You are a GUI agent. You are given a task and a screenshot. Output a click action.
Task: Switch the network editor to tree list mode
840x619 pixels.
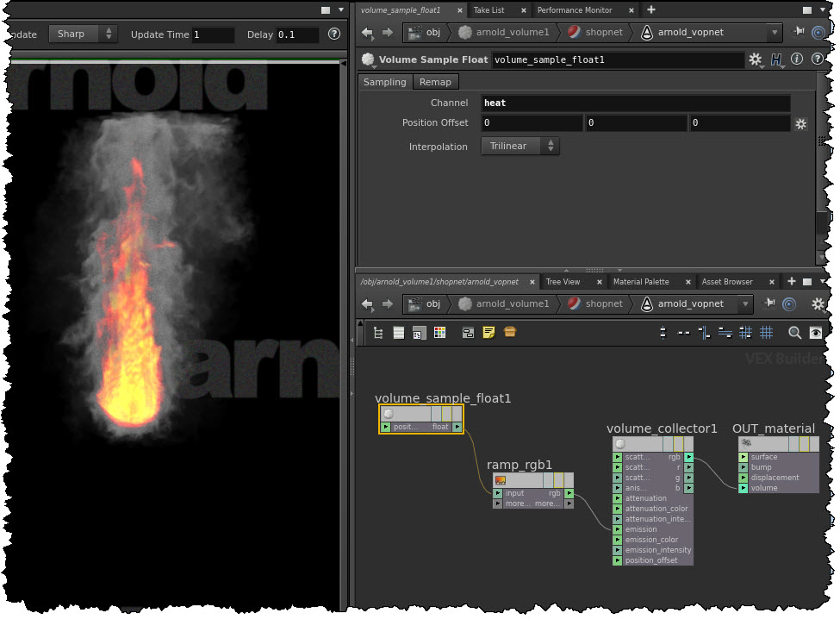377,333
